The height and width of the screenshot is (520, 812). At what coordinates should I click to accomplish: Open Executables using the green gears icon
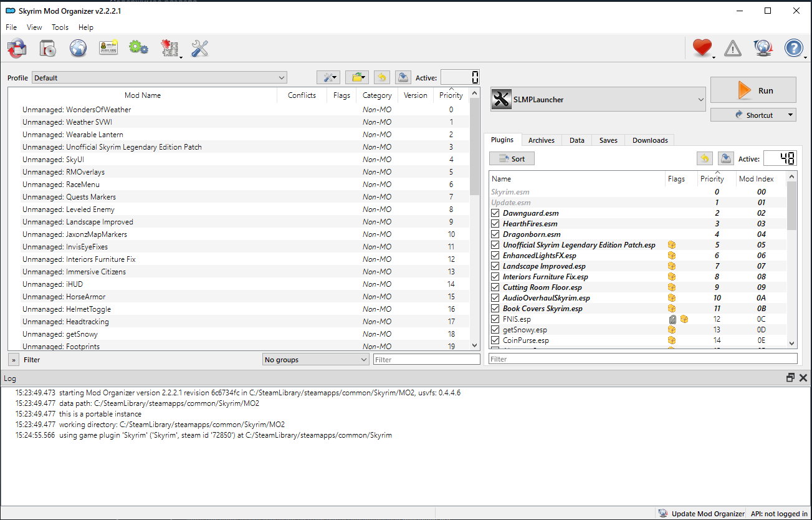138,48
